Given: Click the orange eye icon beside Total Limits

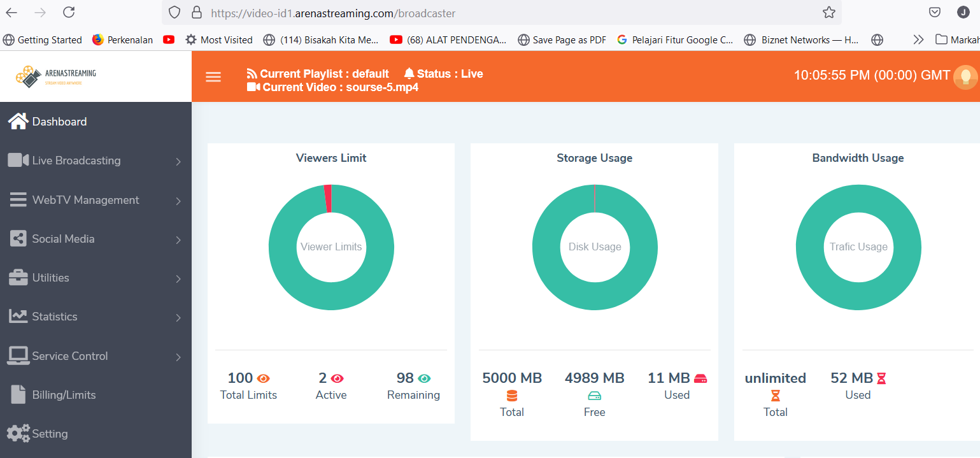Looking at the screenshot, I should click(264, 378).
